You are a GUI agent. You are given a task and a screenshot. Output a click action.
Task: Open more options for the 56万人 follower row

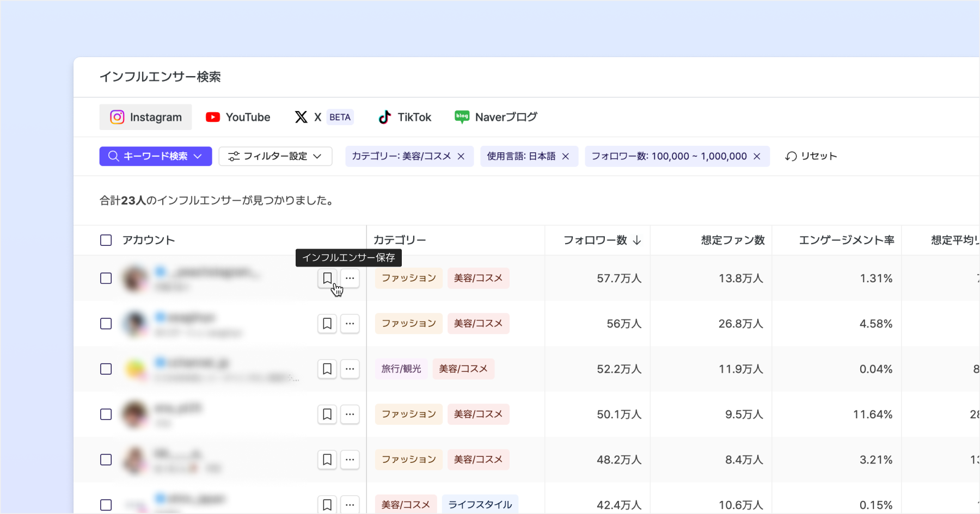pos(350,324)
